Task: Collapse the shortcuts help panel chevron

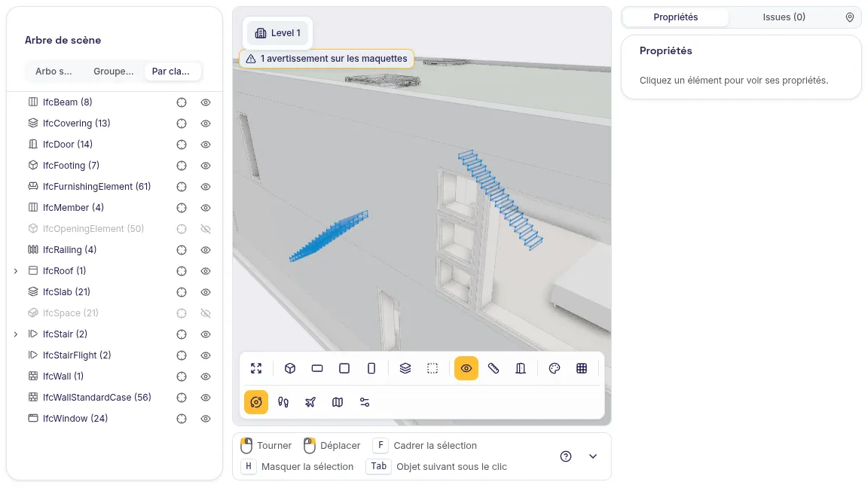Action: tap(593, 456)
